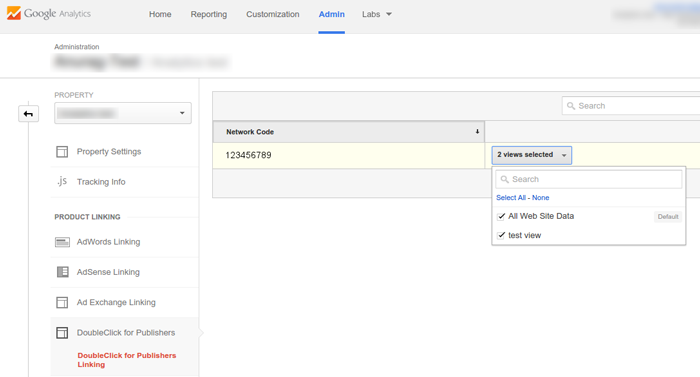Click the back arrow button

click(x=28, y=114)
